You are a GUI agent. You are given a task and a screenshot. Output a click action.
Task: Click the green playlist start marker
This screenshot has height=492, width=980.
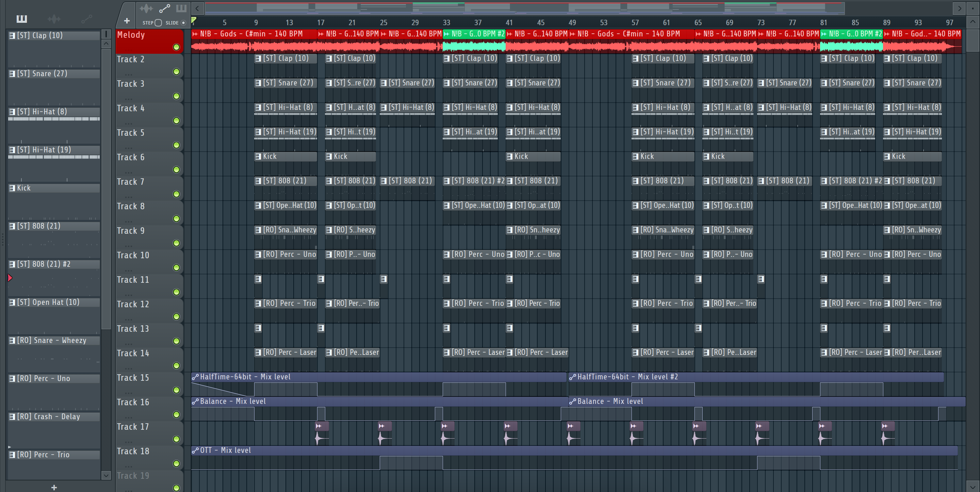tap(194, 20)
